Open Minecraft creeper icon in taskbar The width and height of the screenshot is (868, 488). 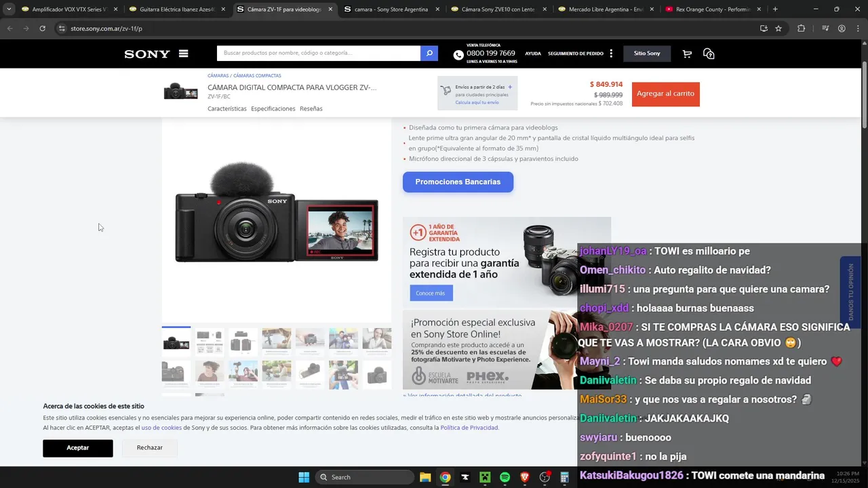[485, 477]
